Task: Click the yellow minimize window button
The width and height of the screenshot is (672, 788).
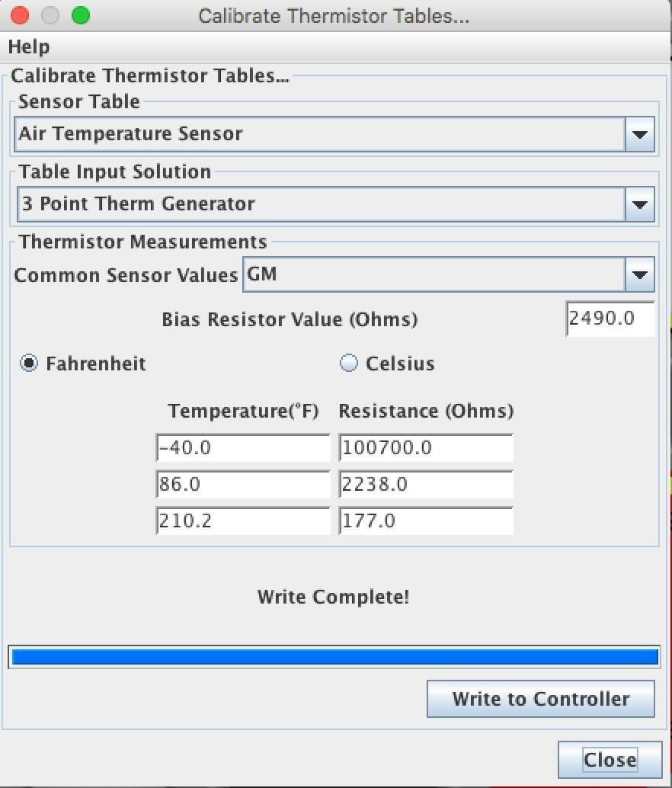Action: 50,15
